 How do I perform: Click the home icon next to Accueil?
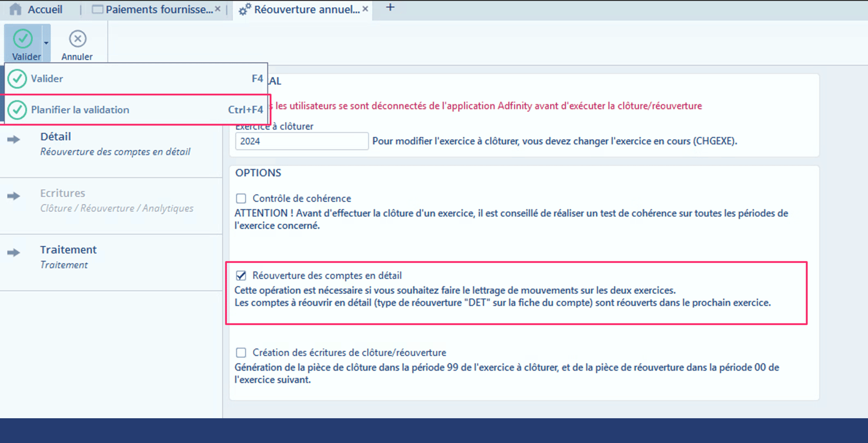pyautogui.click(x=16, y=8)
